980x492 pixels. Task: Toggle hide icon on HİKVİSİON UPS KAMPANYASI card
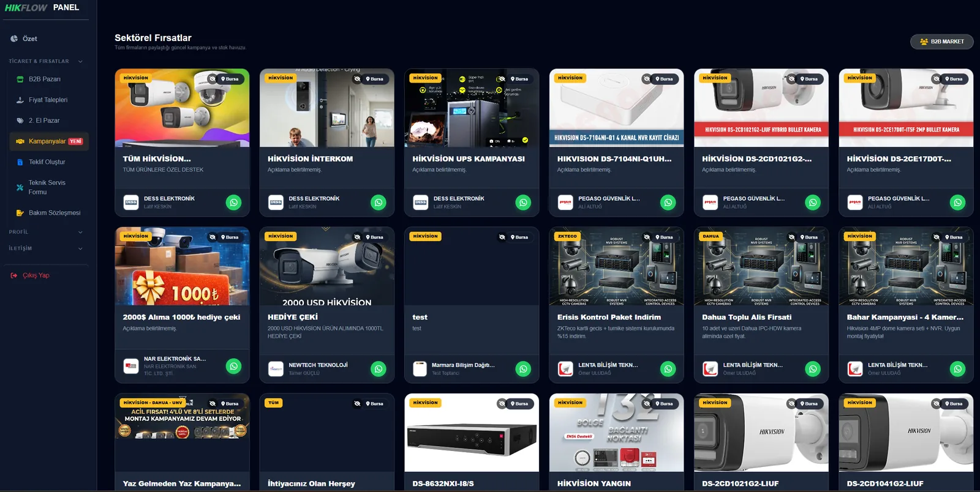coord(502,79)
